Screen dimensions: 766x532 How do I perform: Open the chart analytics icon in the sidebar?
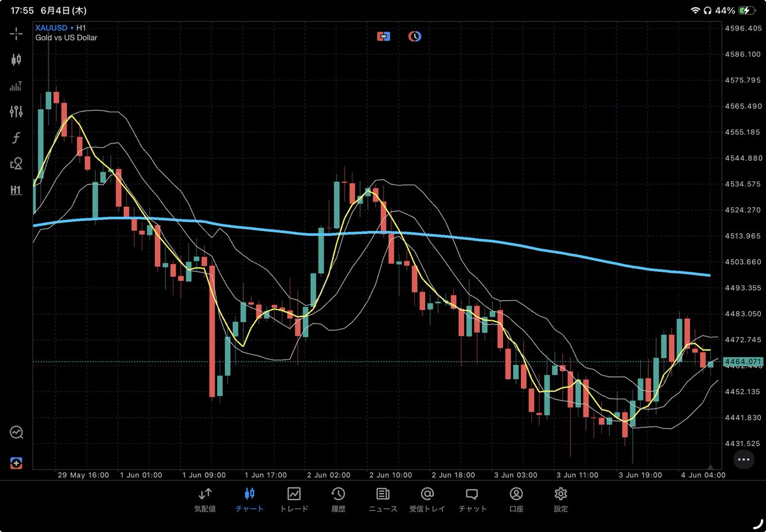tap(16, 432)
